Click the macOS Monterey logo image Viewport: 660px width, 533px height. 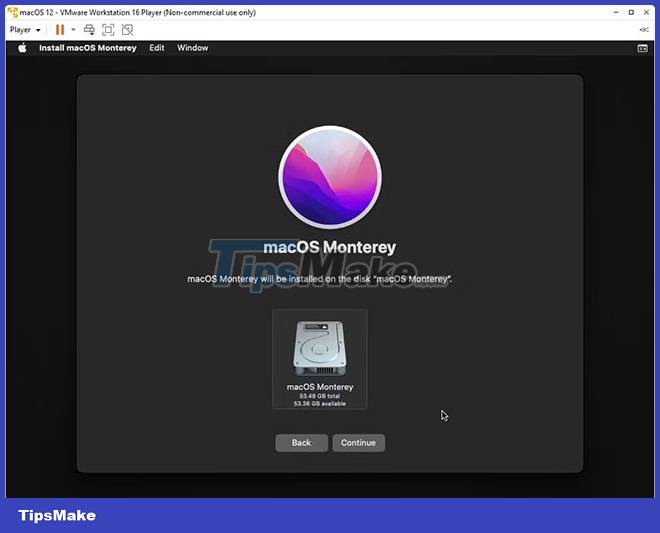pos(330,177)
